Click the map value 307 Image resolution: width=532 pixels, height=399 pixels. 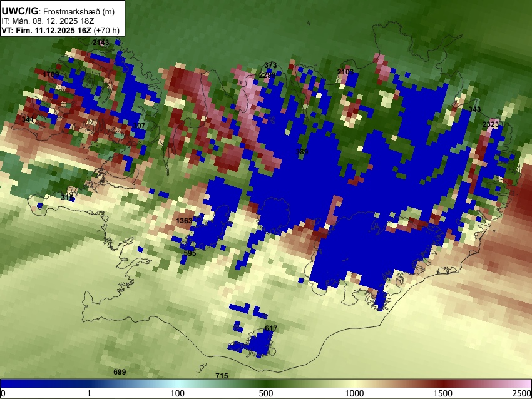(x=139, y=126)
